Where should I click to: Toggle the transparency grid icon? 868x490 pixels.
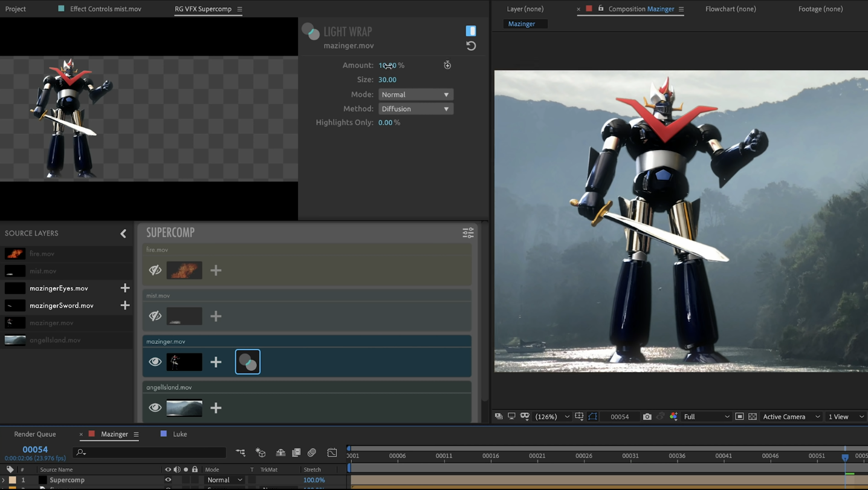[x=753, y=417]
